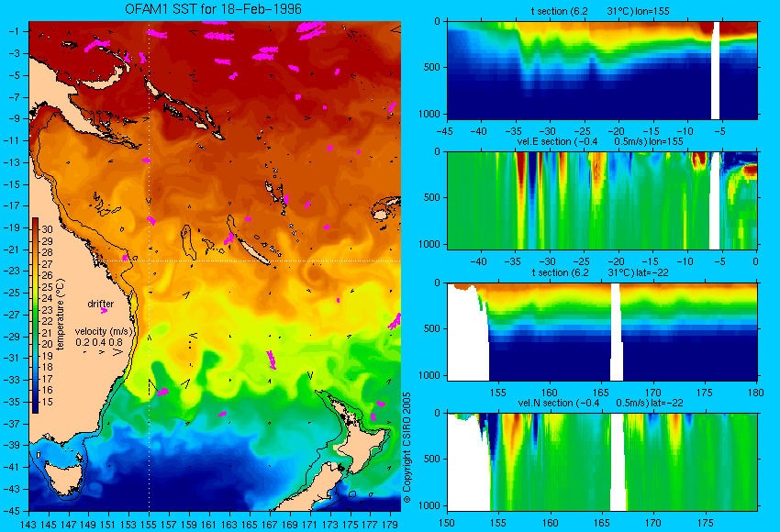Click depth tick "1000" on the vel.E section
Viewport: 780px width, 532px height.
tap(429, 244)
